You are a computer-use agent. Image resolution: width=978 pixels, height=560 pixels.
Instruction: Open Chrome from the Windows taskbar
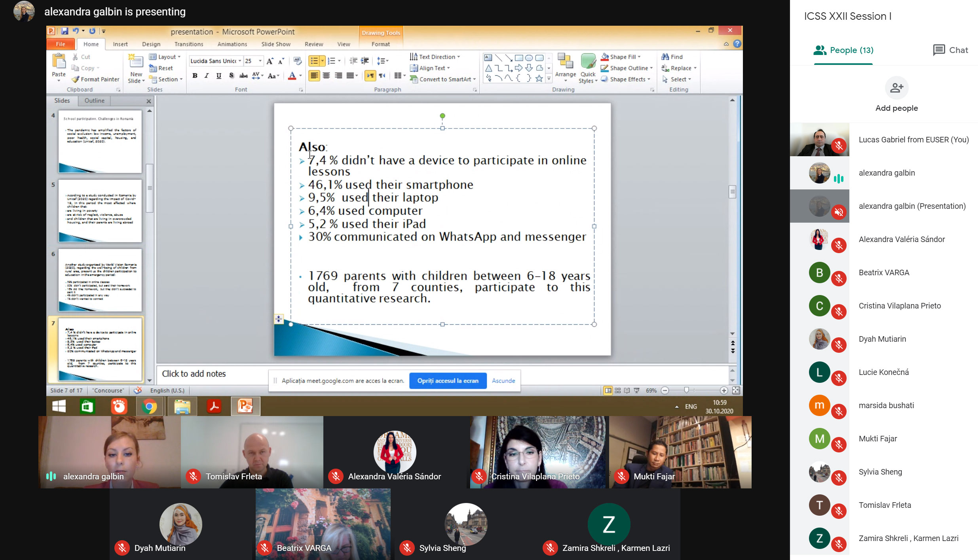150,407
